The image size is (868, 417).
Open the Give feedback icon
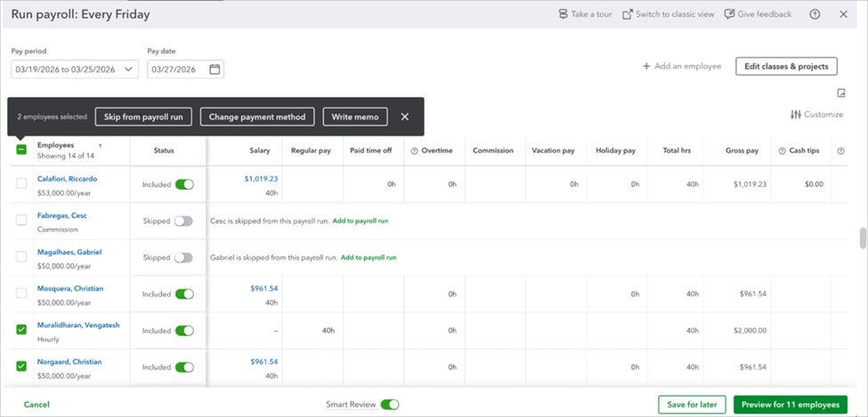(x=730, y=14)
